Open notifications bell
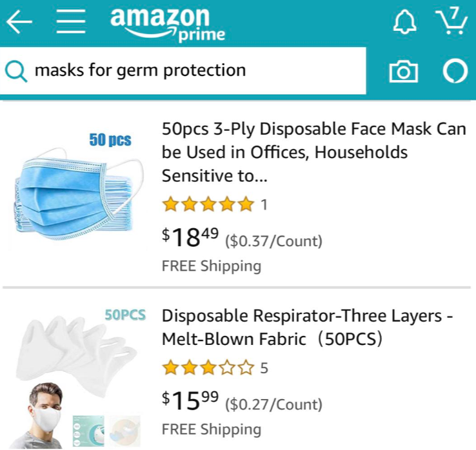This screenshot has width=476, height=450. coord(405,21)
